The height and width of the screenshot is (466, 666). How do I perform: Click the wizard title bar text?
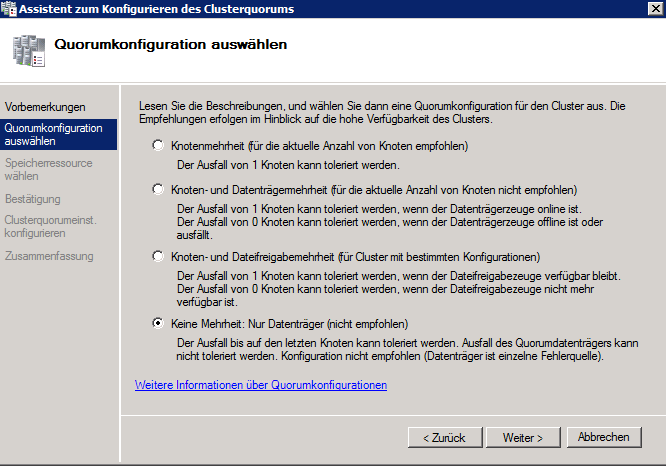pos(157,9)
